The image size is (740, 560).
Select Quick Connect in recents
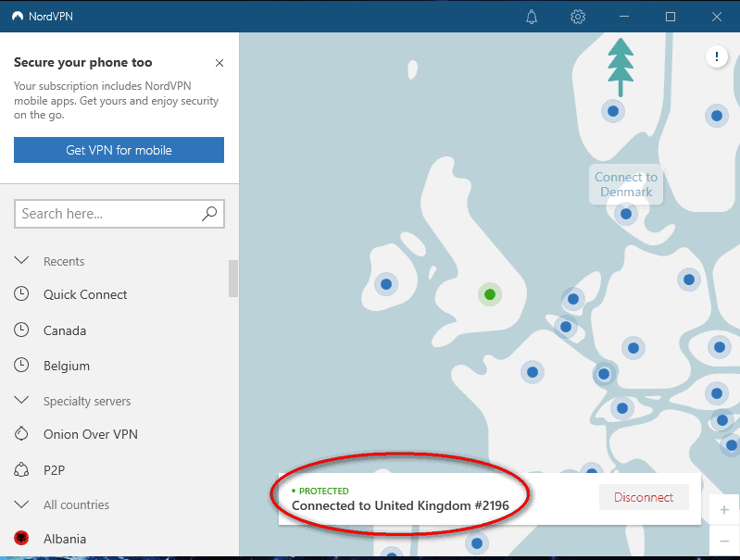point(85,294)
